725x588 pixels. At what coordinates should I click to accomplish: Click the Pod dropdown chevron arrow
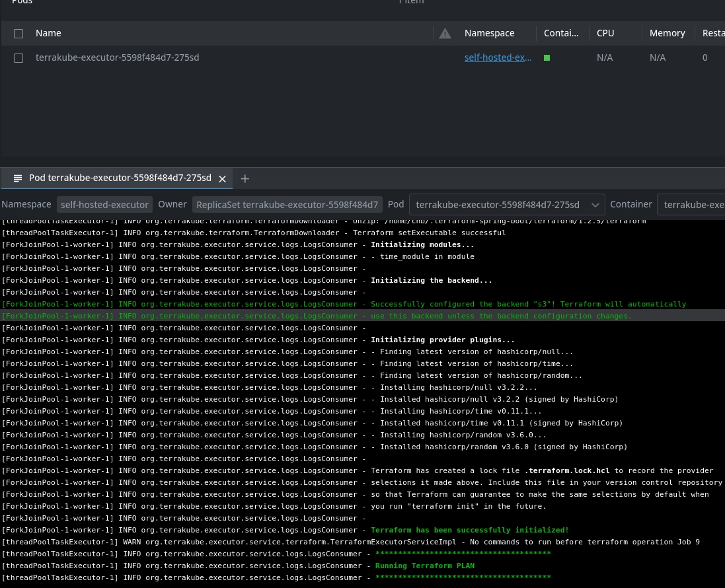point(595,205)
